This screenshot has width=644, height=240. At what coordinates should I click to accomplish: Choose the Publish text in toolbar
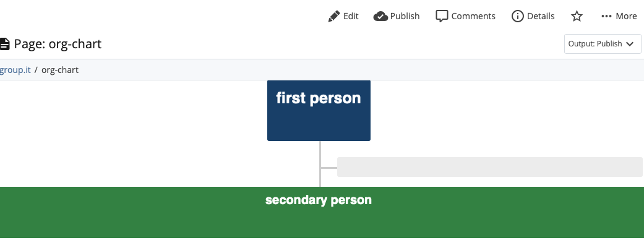[405, 16]
